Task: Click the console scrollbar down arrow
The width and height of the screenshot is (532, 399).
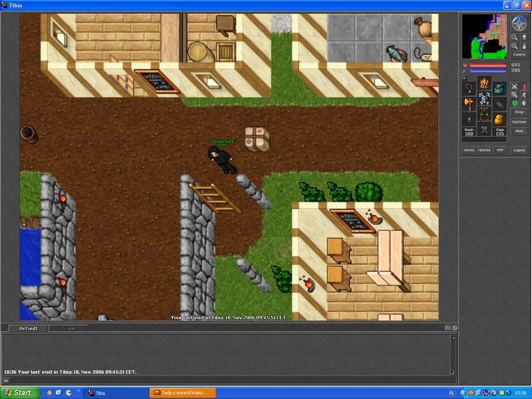Action: coord(452,372)
